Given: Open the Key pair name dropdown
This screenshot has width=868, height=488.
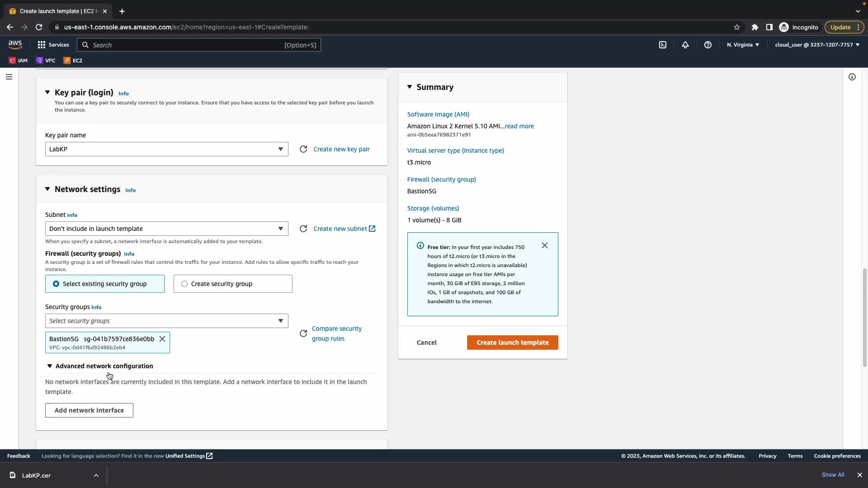Looking at the screenshot, I should (x=166, y=149).
